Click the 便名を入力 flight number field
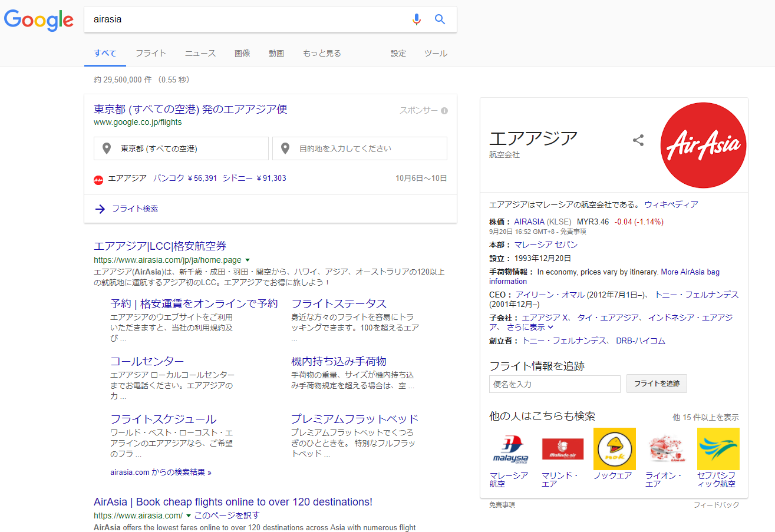The height and width of the screenshot is (532, 775). 555,384
